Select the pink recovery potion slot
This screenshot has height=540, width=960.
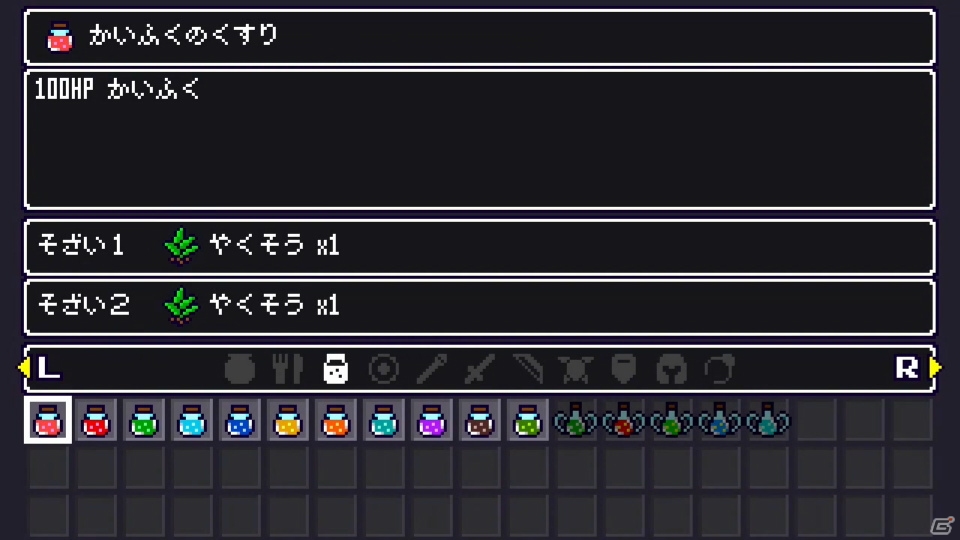point(48,420)
